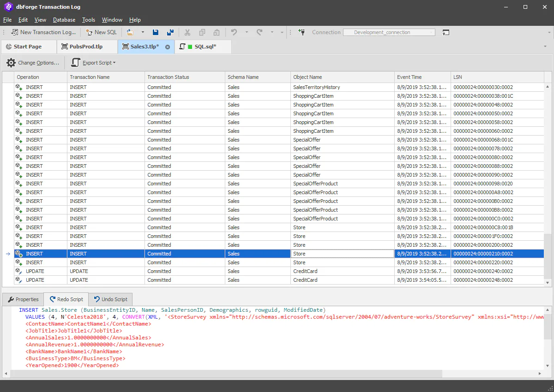Click the Save All icon
The width and height of the screenshot is (554, 392).
(170, 32)
